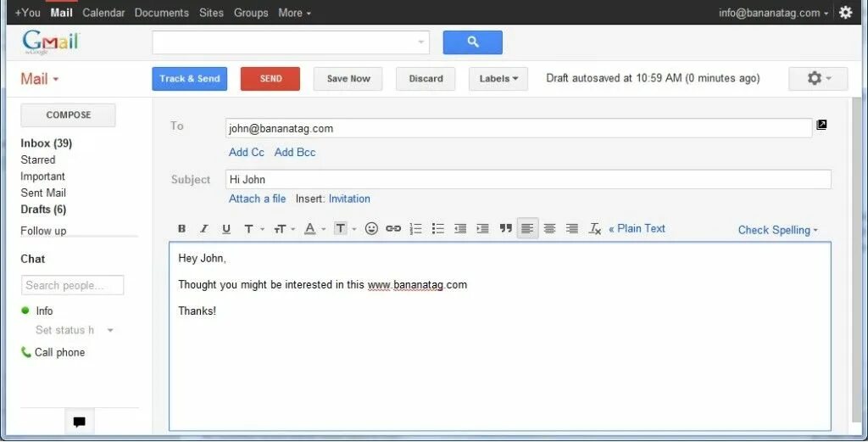Open the Gmail settings gear dropdown

point(818,79)
